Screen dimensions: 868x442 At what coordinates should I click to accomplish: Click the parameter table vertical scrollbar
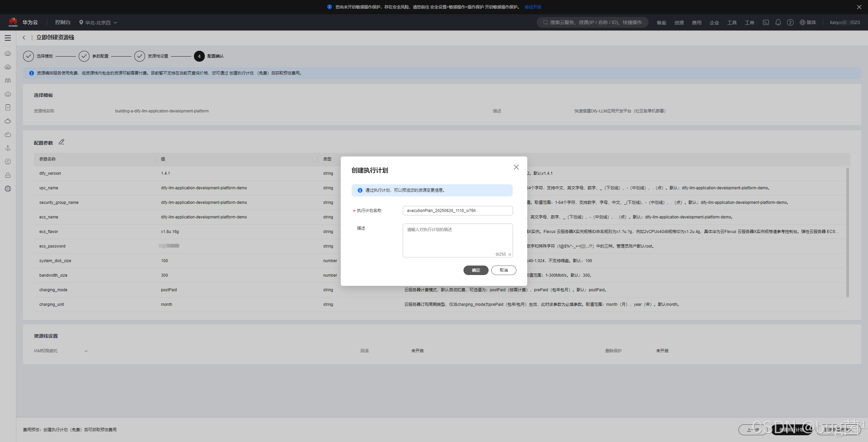pos(847,232)
